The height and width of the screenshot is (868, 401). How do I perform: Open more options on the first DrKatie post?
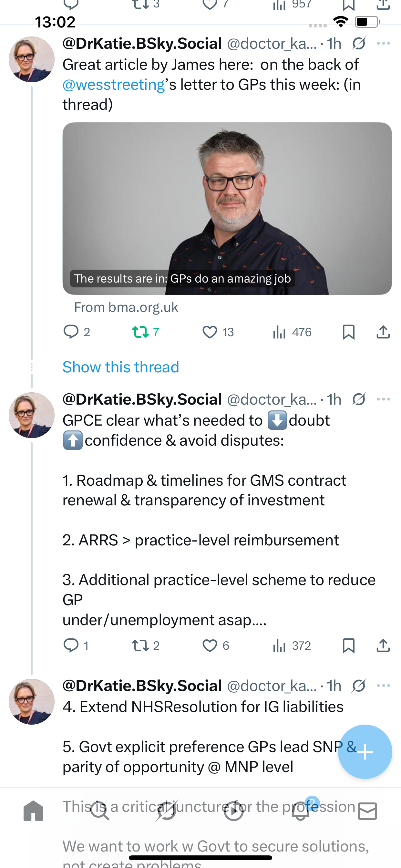(383, 44)
